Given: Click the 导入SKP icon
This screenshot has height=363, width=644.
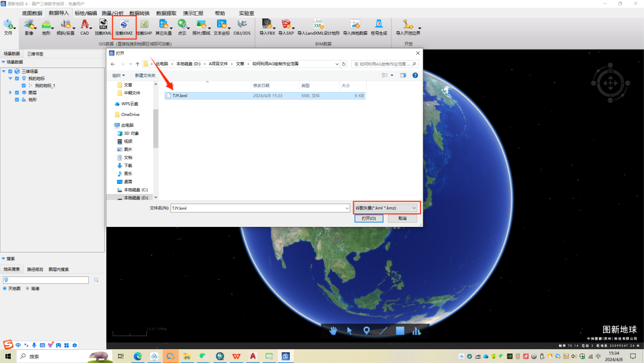Looking at the screenshot, I should [286, 27].
